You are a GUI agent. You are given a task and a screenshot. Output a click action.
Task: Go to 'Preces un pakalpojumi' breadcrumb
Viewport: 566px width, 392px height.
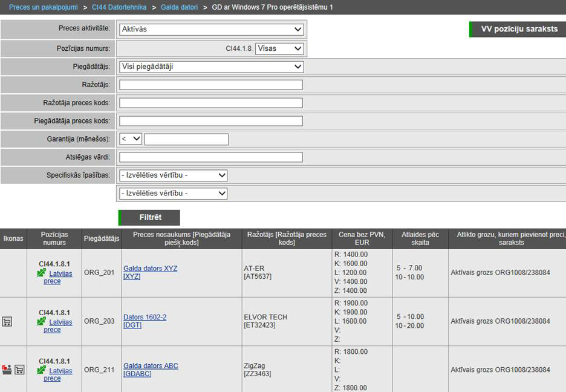pyautogui.click(x=43, y=7)
